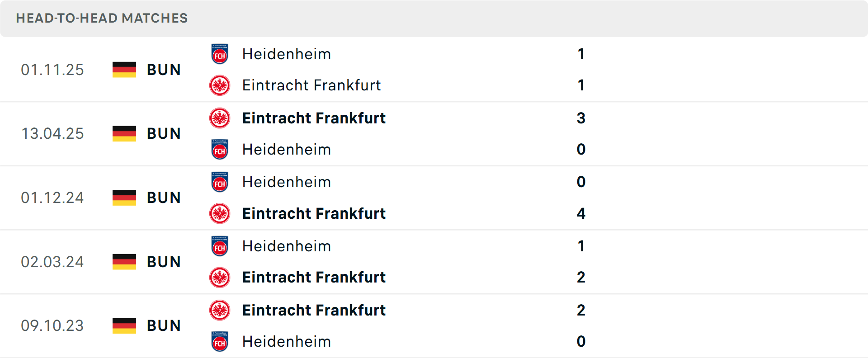
Task: Click the Heidenheim team name in the 02.03.24 row
Action: click(x=286, y=246)
